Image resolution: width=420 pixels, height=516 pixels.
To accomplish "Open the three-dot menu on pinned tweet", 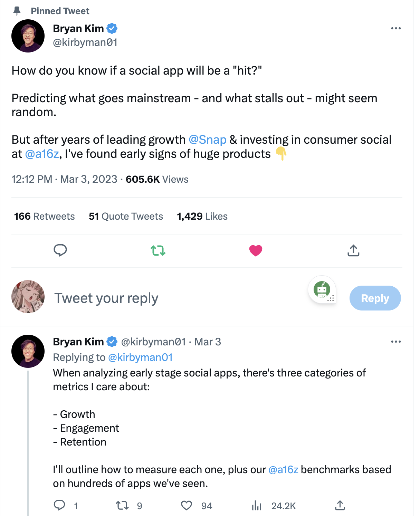I will [396, 28].
